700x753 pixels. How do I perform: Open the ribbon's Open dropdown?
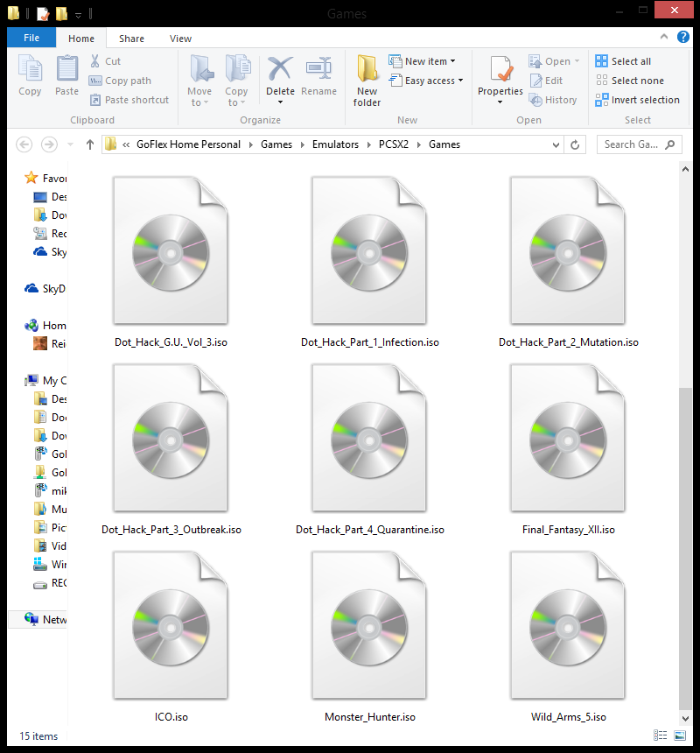pos(554,61)
